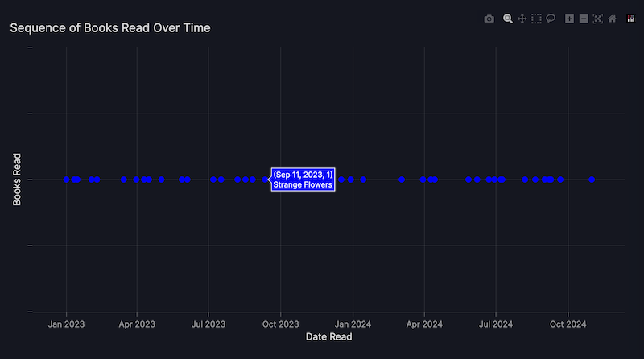Screen dimensions: 644x359
Task: Click the Jul 2024 x-axis tick label
Action: click(x=496, y=324)
